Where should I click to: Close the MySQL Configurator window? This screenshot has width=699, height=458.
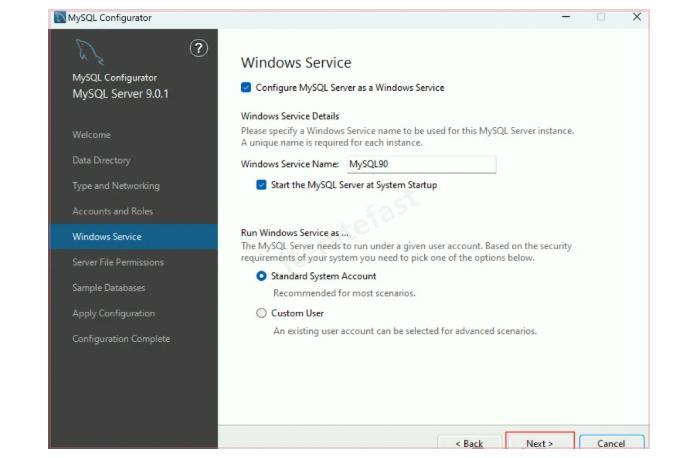point(637,17)
